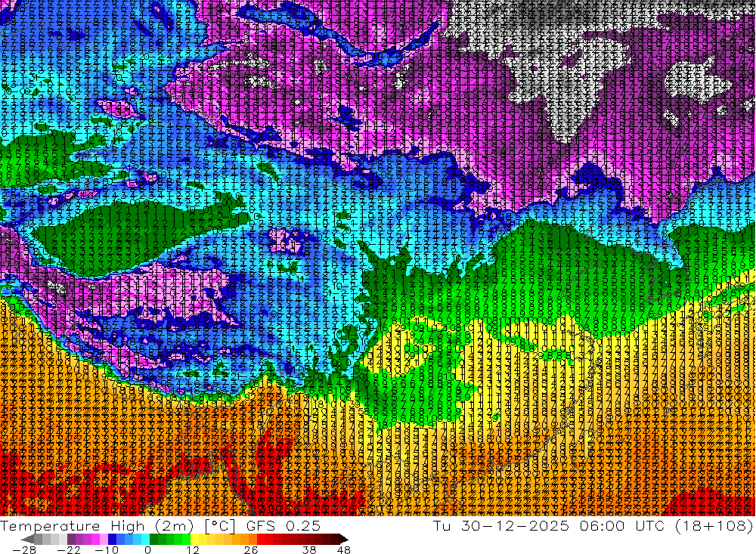The height and width of the screenshot is (554, 756).
Task: Click the dark maroon right arrow end of color scale
Action: pyautogui.click(x=344, y=539)
